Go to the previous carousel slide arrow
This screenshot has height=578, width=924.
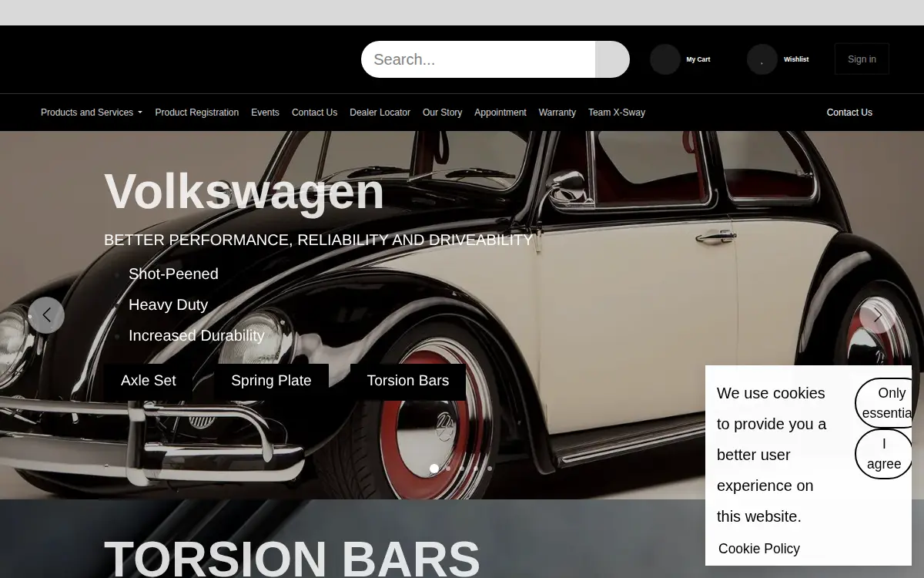(46, 315)
